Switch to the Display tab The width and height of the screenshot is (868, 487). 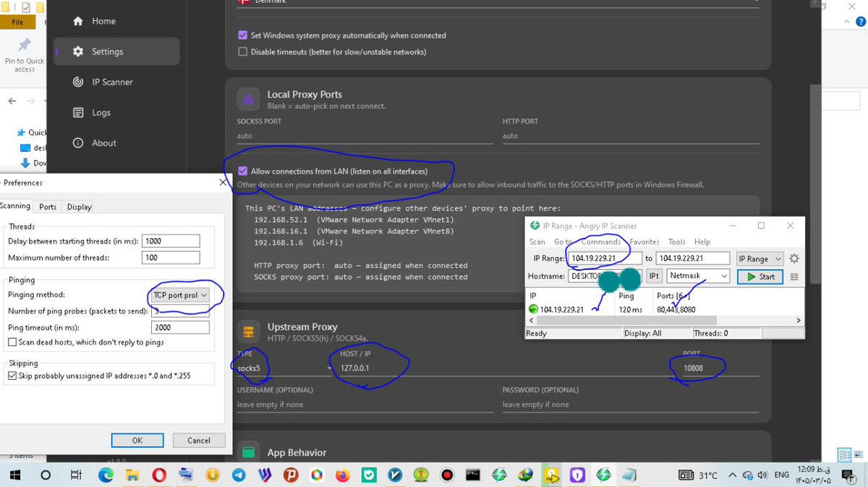pos(80,207)
